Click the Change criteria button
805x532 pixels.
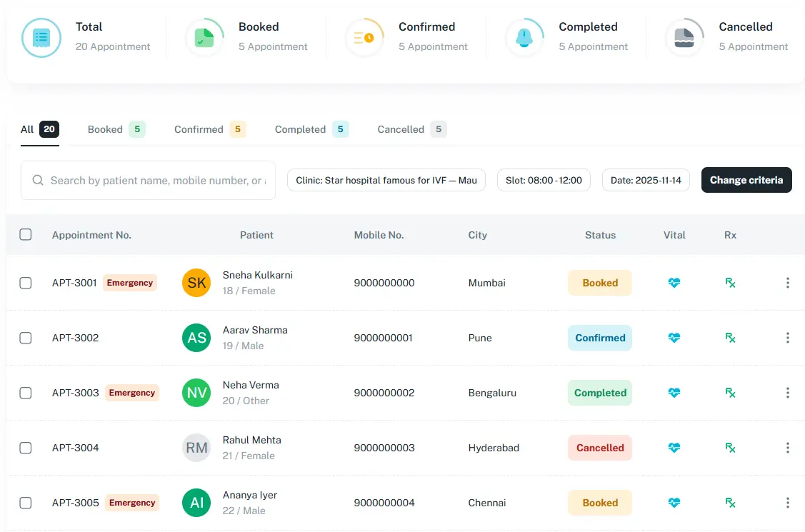(x=746, y=180)
